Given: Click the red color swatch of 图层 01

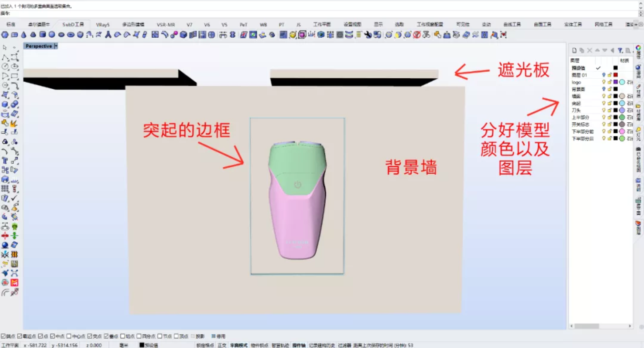Looking at the screenshot, I should 615,75.
